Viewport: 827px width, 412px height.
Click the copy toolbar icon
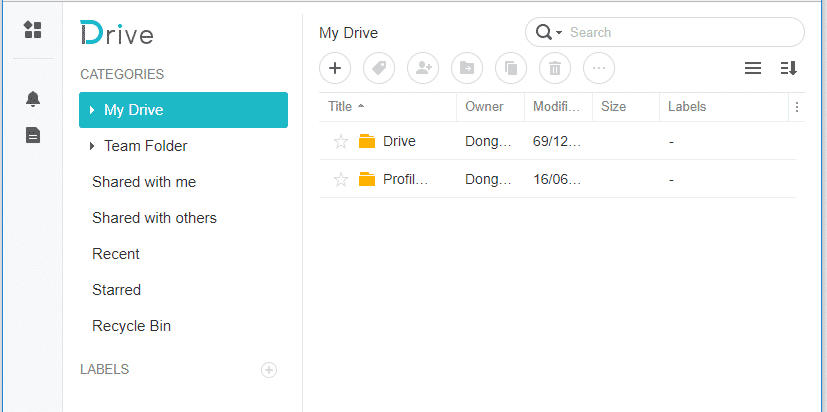click(511, 68)
